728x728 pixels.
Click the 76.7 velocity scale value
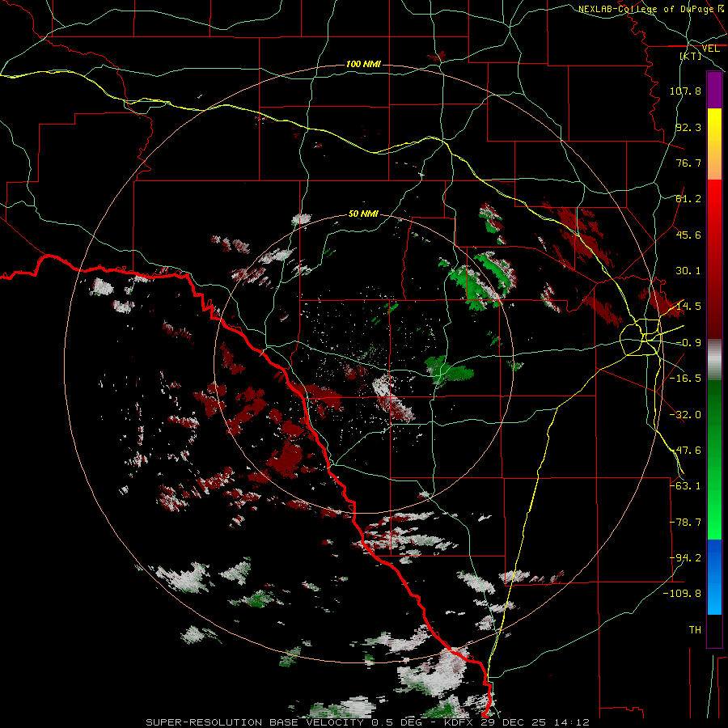pyautogui.click(x=688, y=163)
